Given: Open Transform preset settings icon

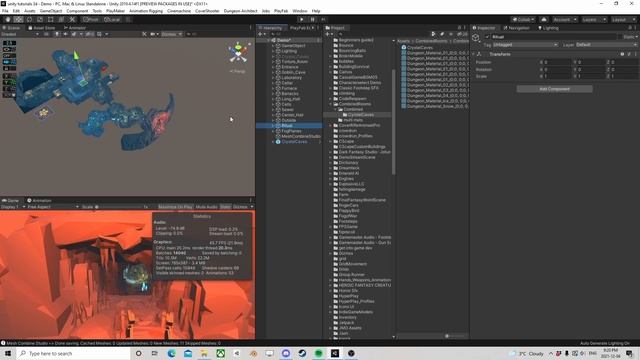Looking at the screenshot, I should click(629, 54).
